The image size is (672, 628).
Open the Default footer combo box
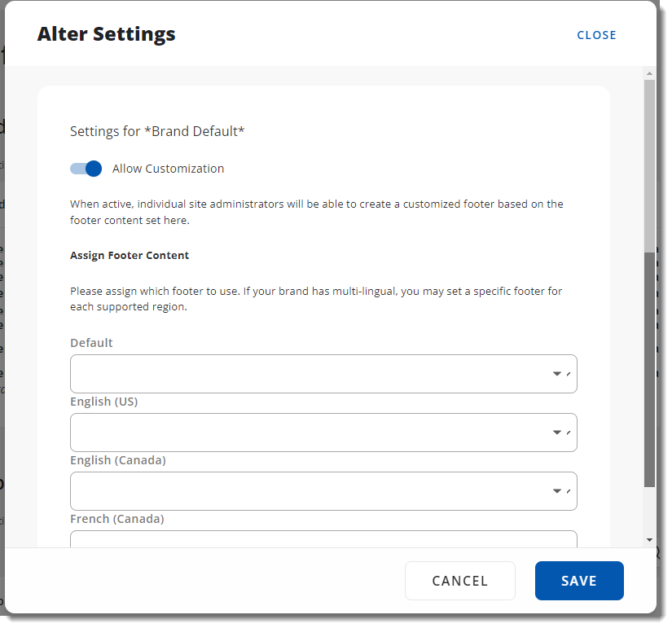(x=310, y=374)
